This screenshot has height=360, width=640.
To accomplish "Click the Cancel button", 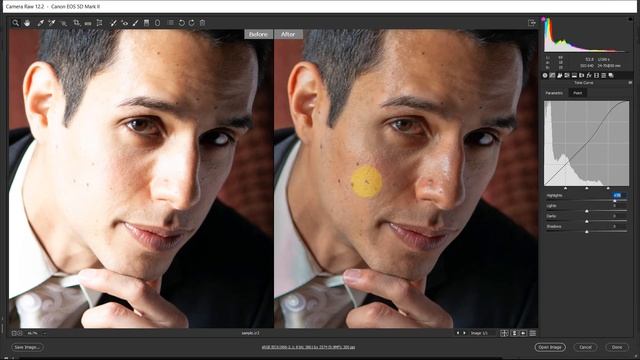I will click(585, 347).
